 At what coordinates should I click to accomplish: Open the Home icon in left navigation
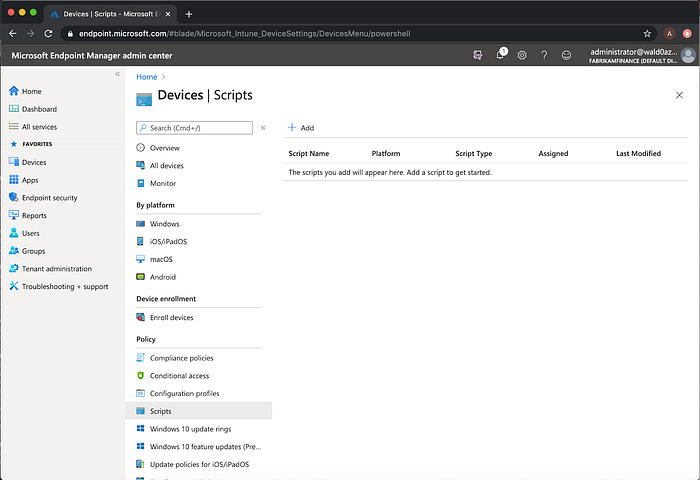click(14, 91)
